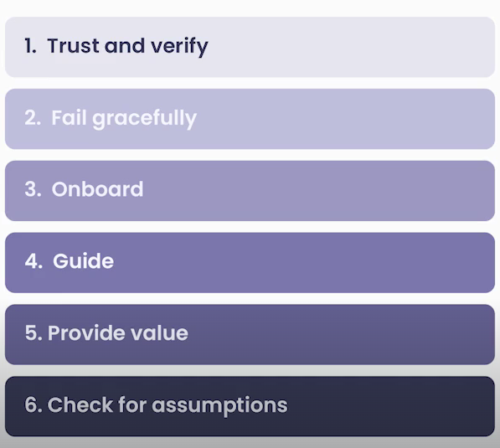
Task: Click the word gracefully in the second card
Action: tap(144, 119)
